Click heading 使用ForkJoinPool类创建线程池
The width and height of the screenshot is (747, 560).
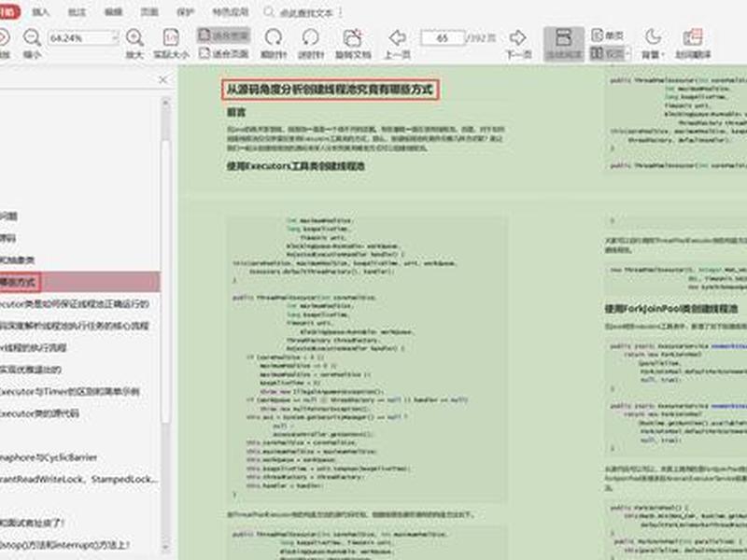(671, 309)
